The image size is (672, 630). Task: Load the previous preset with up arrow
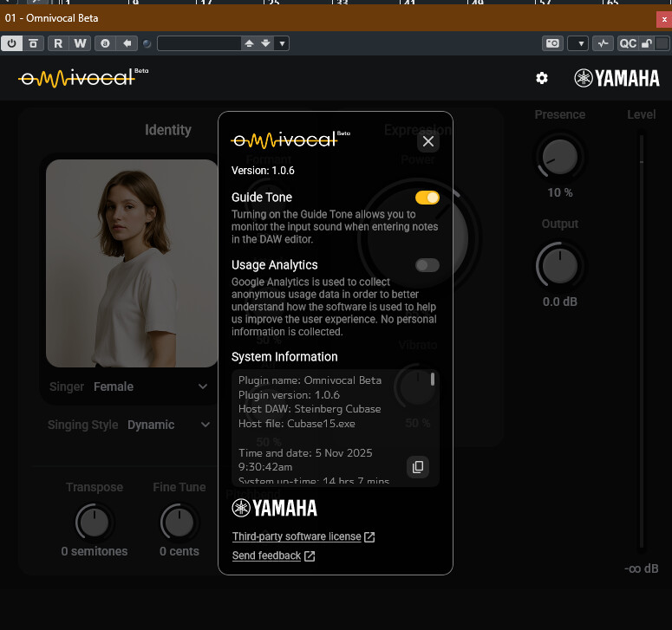(250, 43)
